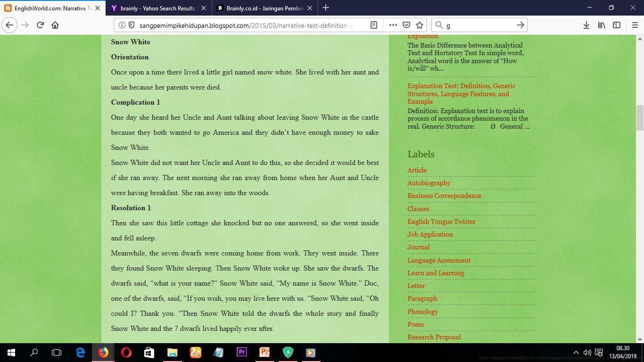
Task: Open the Poem label
Action: click(x=415, y=324)
